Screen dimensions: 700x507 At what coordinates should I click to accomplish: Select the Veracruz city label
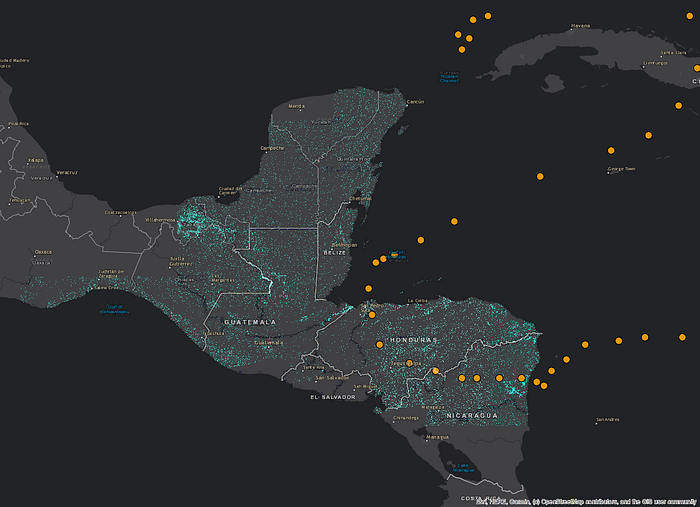point(67,172)
